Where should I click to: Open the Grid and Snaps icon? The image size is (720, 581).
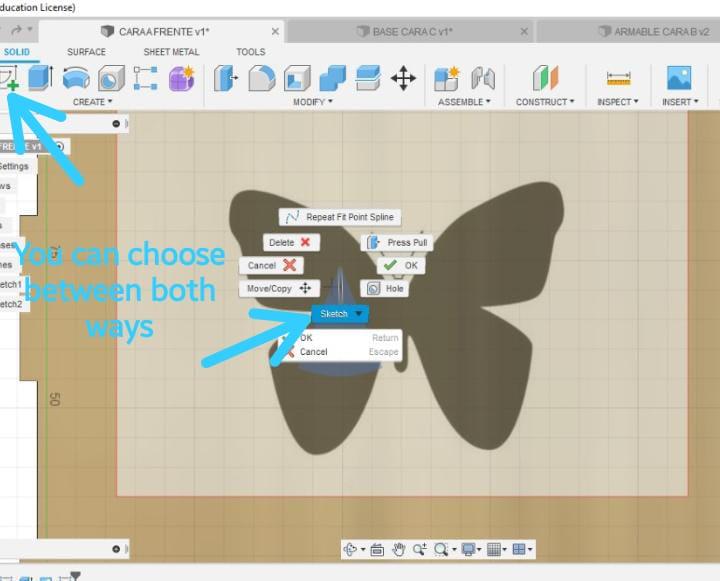(x=494, y=549)
